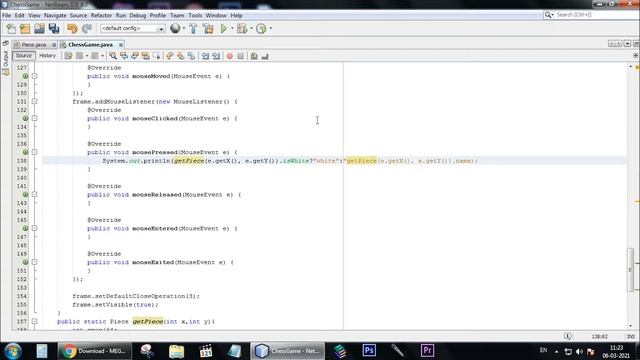The image size is (640, 360).
Task: Click the editor scrollbar down arrow
Action: point(631,326)
